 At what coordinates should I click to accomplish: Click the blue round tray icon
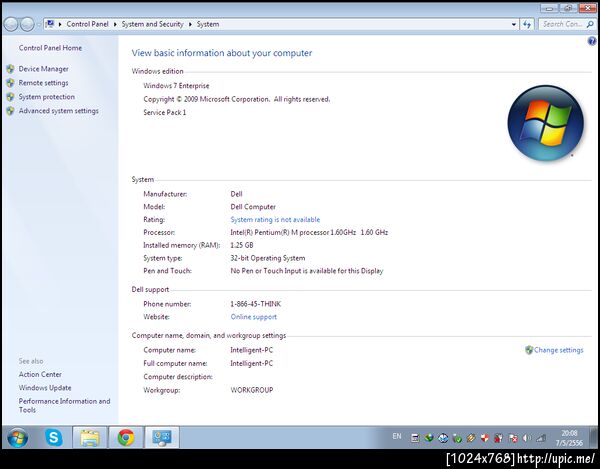tap(443, 438)
